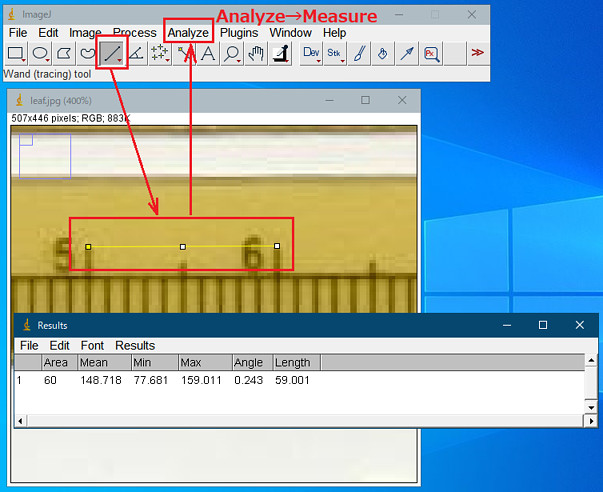The height and width of the screenshot is (492, 603).
Task: Click the Results table scroll up arrow
Action: pos(591,360)
